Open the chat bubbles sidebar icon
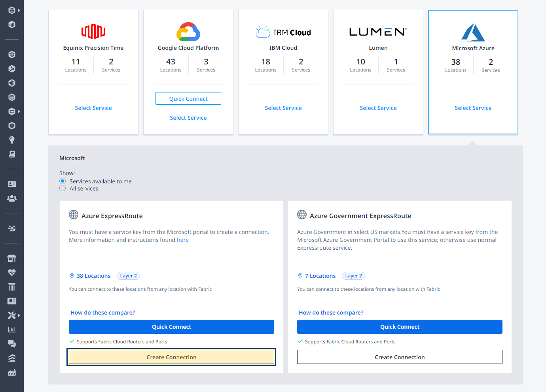The image size is (546, 392). tap(12, 344)
